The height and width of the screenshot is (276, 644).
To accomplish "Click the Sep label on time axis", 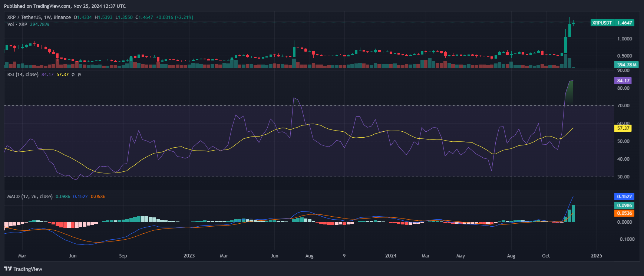I will [x=123, y=256].
